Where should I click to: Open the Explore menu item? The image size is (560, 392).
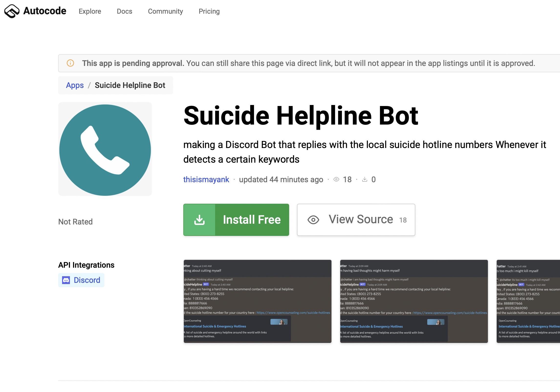90,11
